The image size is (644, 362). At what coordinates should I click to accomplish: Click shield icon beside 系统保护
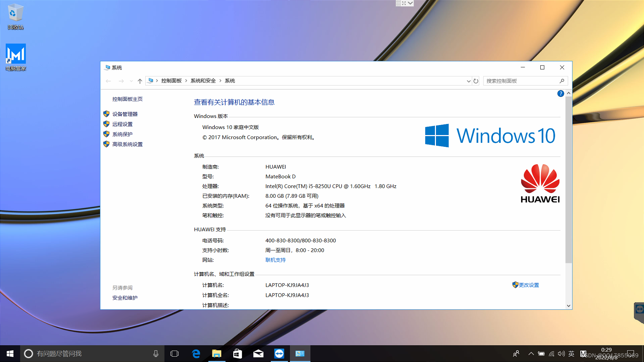[x=106, y=134]
